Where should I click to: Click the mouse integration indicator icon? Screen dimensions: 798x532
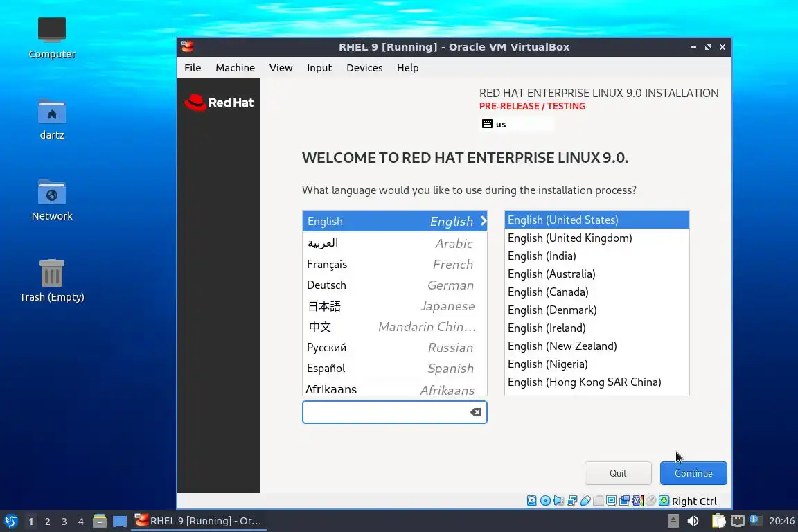point(651,501)
